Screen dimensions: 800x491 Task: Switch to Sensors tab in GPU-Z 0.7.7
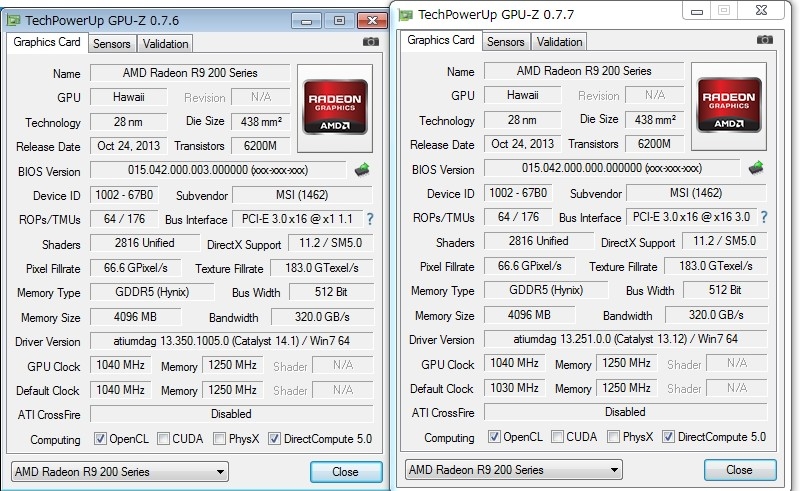click(506, 42)
